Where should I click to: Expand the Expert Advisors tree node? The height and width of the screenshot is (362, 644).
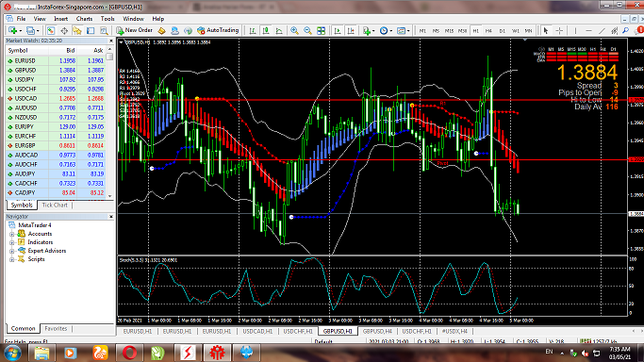(12, 251)
